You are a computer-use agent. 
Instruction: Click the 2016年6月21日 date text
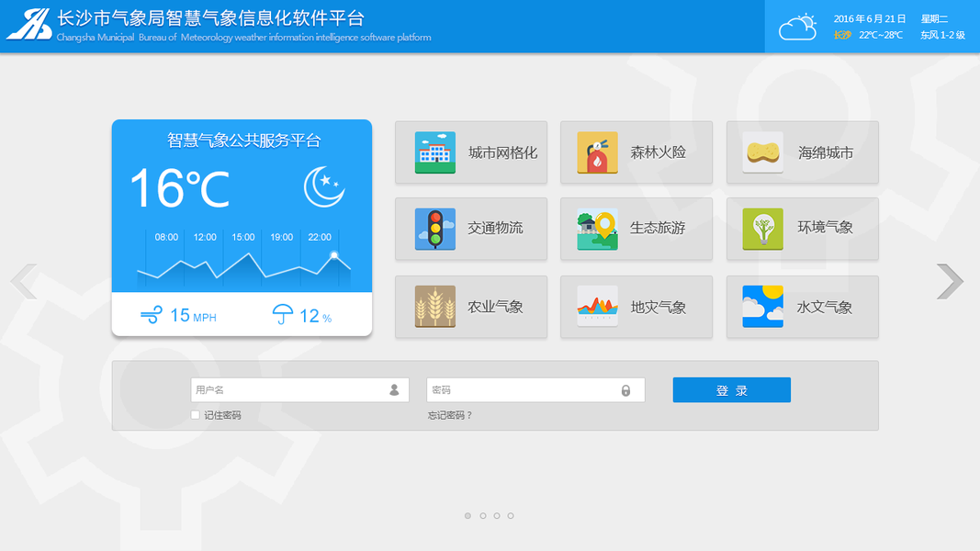tap(870, 18)
